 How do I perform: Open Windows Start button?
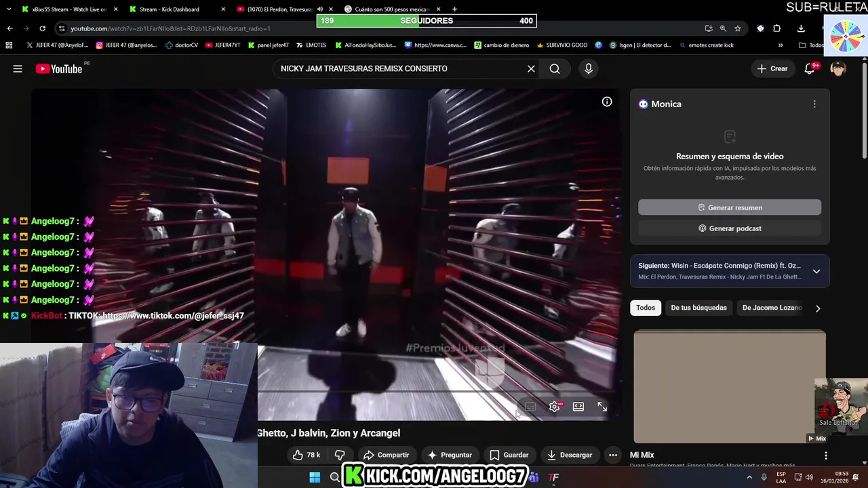(x=315, y=477)
